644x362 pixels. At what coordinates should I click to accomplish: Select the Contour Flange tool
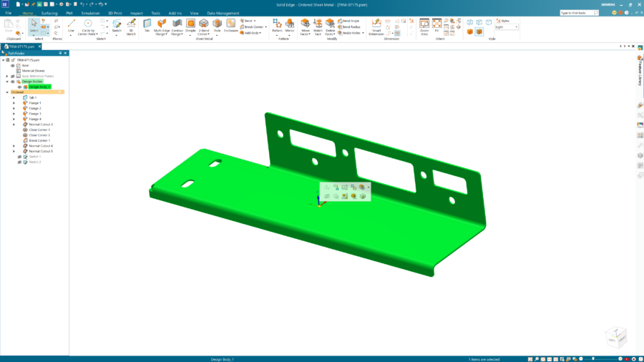177,26
